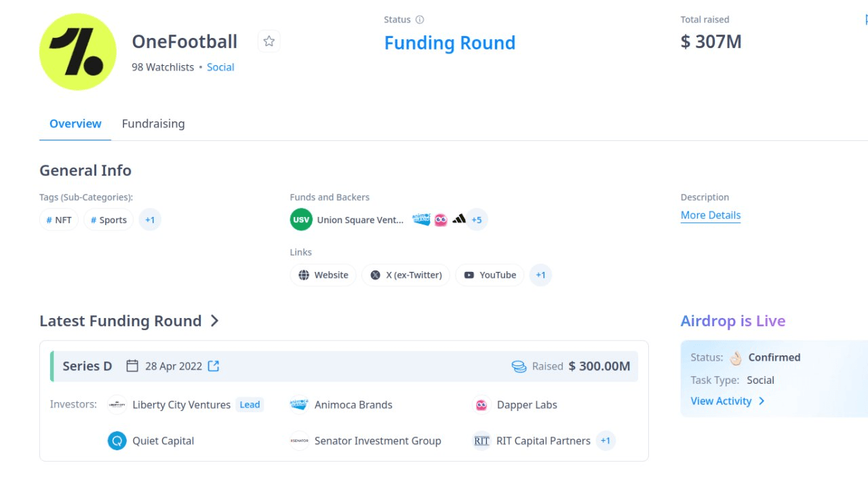This screenshot has width=868, height=478.
Task: Open the external link icon next to 28 Apr 2022
Action: (x=214, y=366)
